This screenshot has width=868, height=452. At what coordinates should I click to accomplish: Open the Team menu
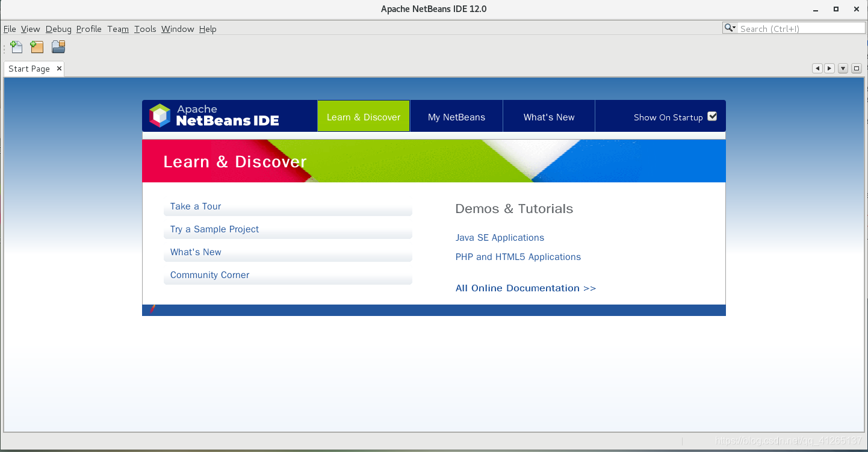coord(118,29)
